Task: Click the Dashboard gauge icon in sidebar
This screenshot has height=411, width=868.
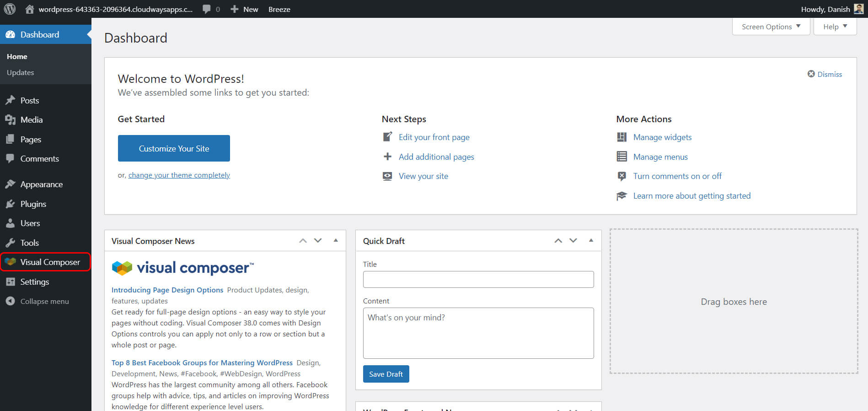Action: click(10, 34)
